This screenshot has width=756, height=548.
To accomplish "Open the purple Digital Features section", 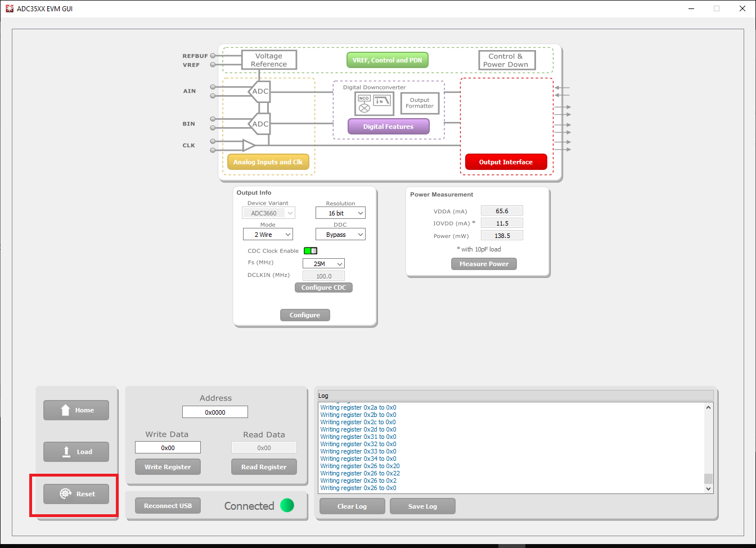I will [388, 127].
